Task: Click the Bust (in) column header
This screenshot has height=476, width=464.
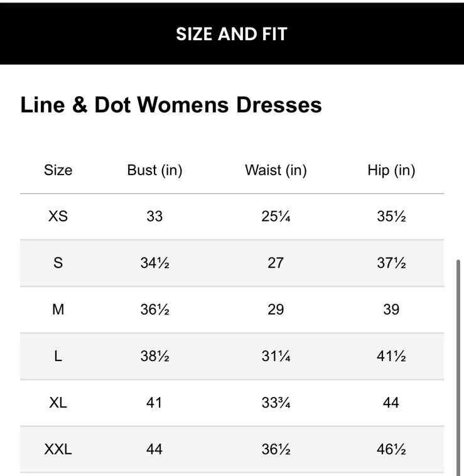Action: pos(154,170)
